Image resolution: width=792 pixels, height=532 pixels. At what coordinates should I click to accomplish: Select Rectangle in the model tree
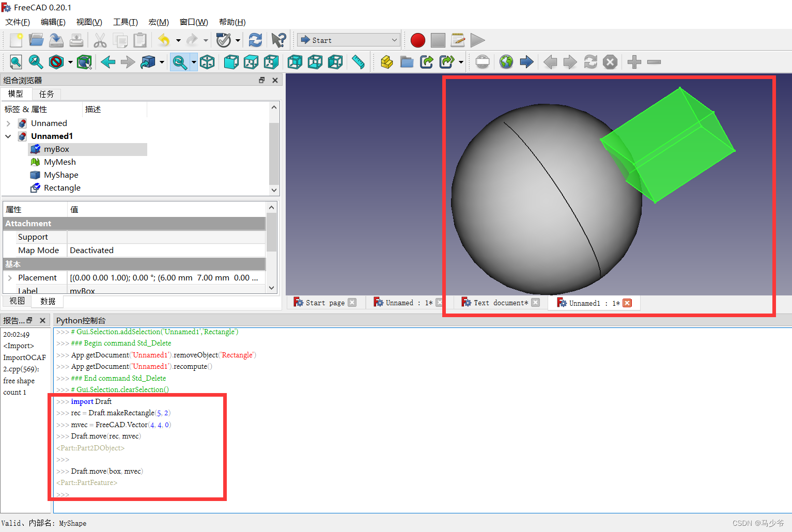(62, 188)
